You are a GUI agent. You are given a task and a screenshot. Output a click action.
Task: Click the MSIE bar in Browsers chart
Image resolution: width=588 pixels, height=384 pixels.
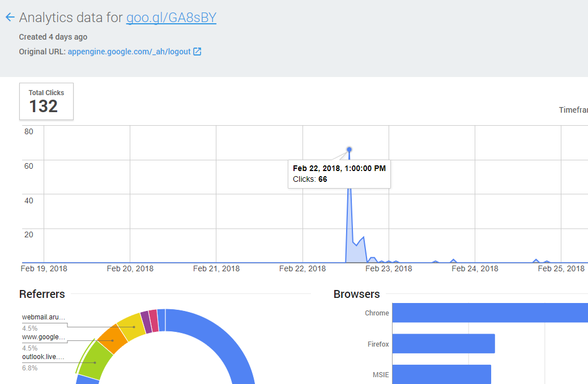point(441,374)
